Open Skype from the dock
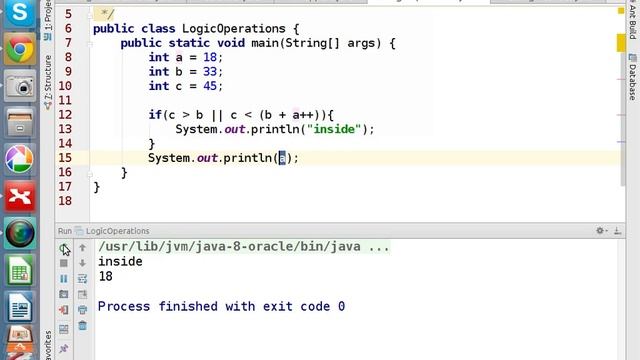640x360 pixels. (19, 13)
